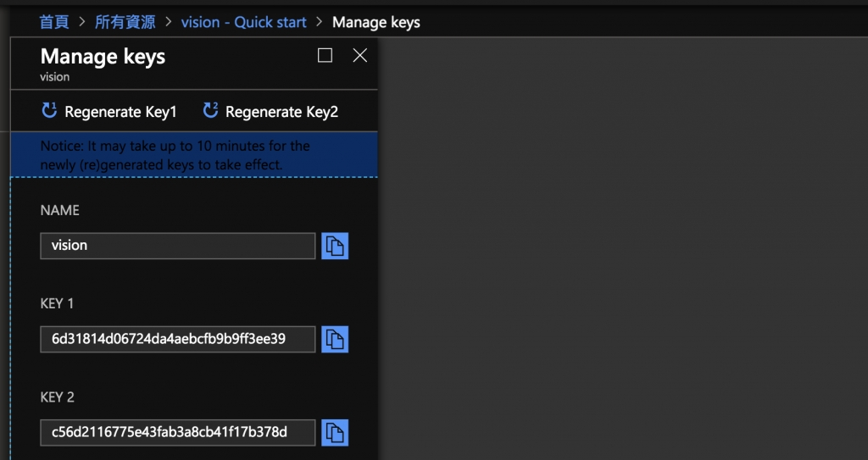Return to vision - Quick start breadcrumb
868x460 pixels.
point(243,22)
